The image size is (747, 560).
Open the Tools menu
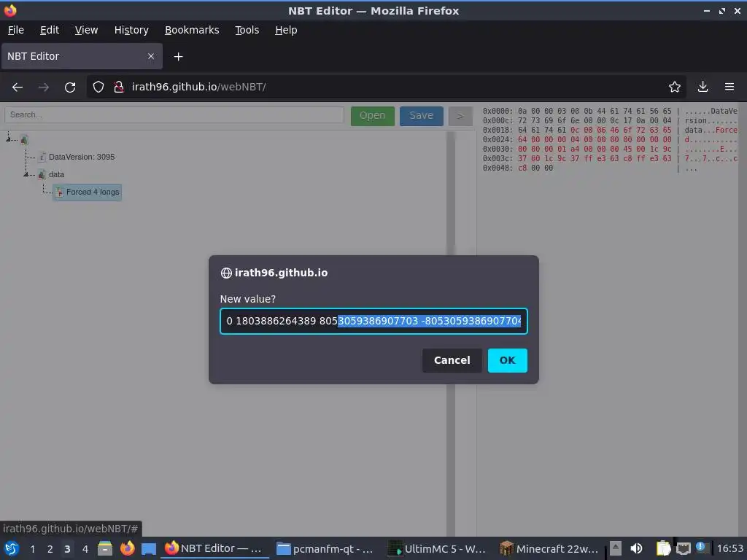tap(247, 30)
